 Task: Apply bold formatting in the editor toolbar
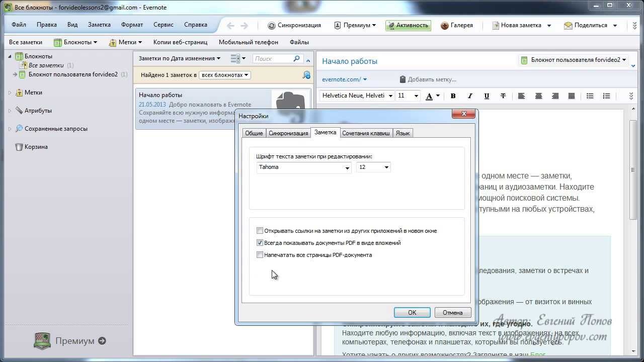(x=453, y=96)
